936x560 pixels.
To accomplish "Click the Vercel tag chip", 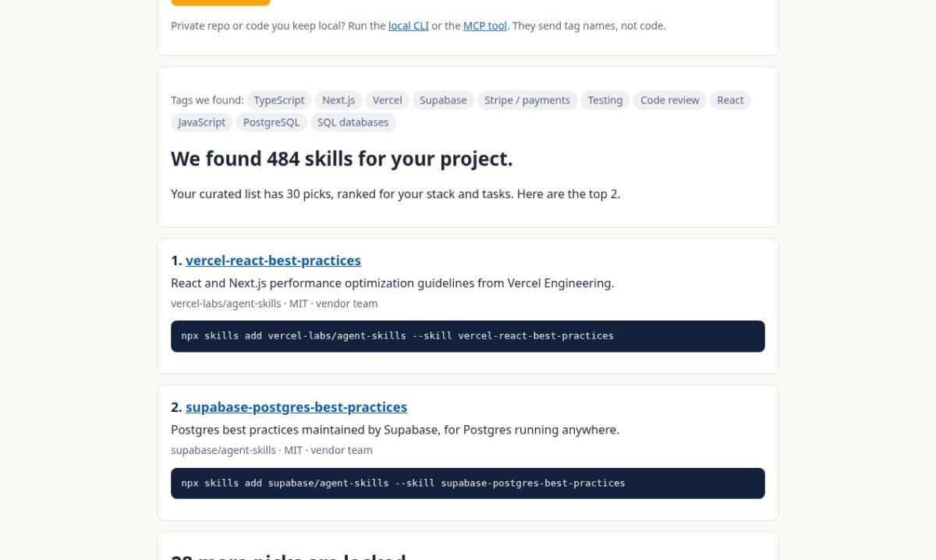I will point(388,100).
